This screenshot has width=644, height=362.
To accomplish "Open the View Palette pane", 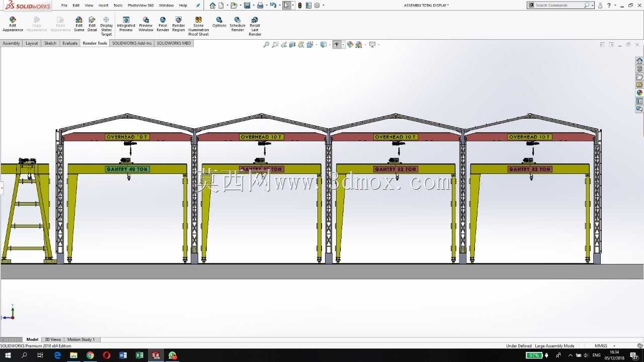I will point(639,85).
